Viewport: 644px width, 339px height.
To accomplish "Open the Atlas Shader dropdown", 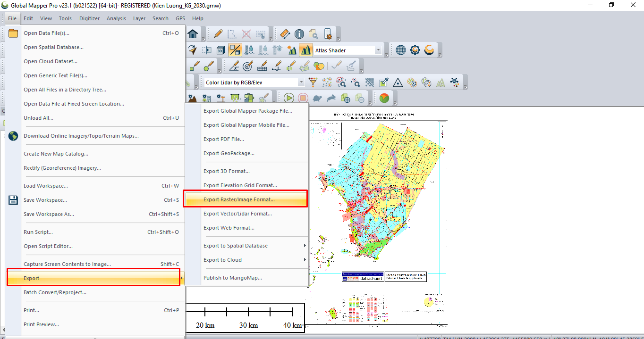I will pyautogui.click(x=378, y=50).
